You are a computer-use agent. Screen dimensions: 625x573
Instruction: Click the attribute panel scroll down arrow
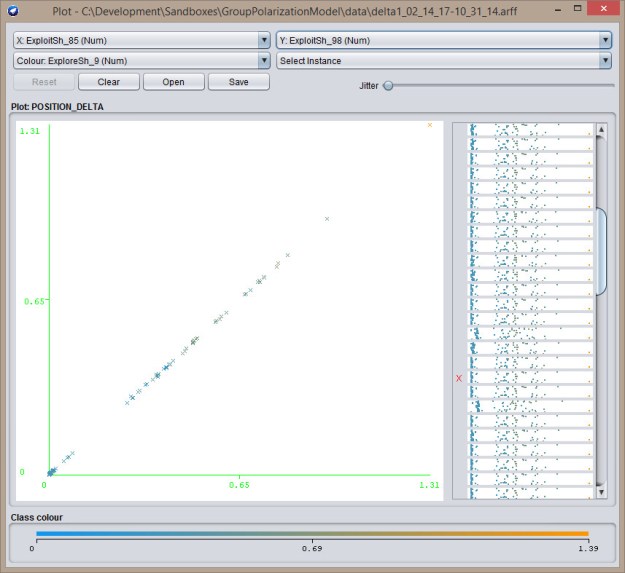(x=601, y=492)
